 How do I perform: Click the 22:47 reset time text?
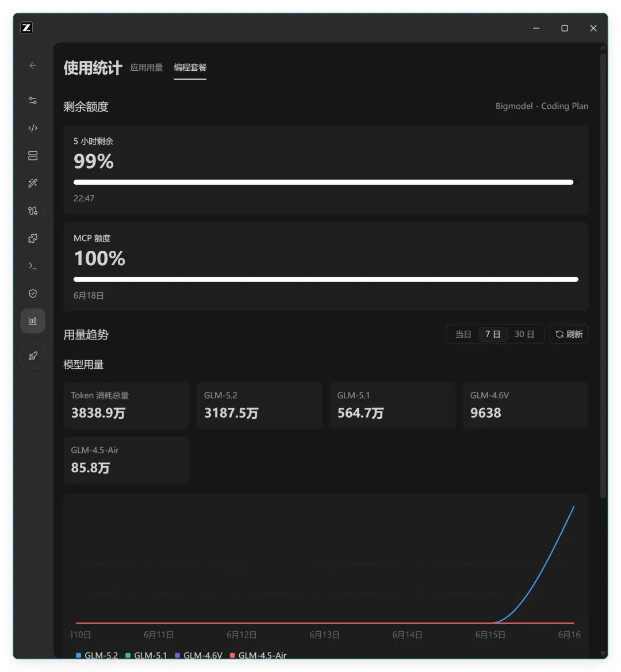pos(83,198)
